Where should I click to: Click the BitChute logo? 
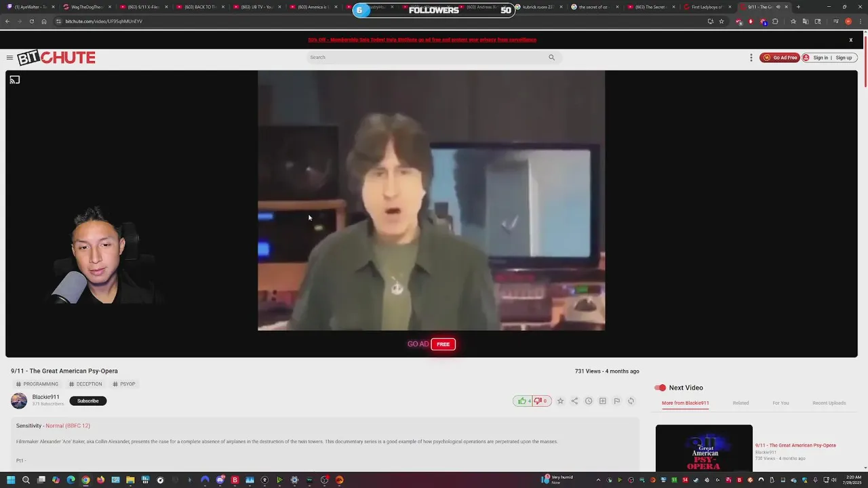tap(56, 58)
